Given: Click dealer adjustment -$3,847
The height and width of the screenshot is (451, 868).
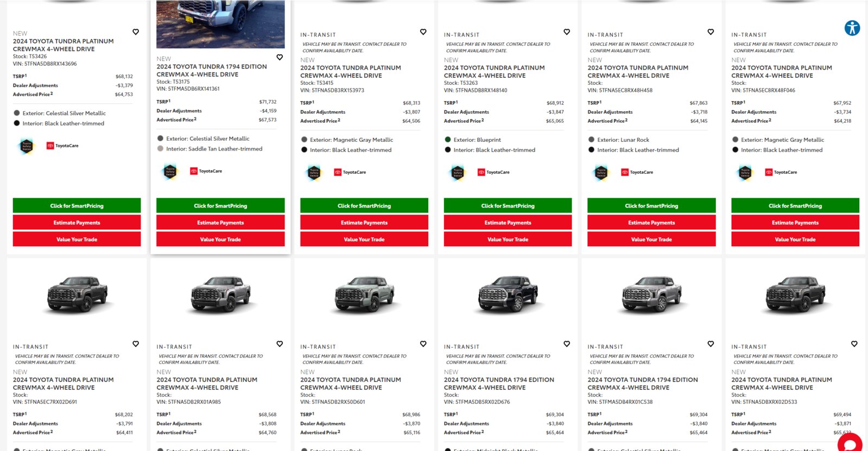Looking at the screenshot, I should tap(555, 112).
